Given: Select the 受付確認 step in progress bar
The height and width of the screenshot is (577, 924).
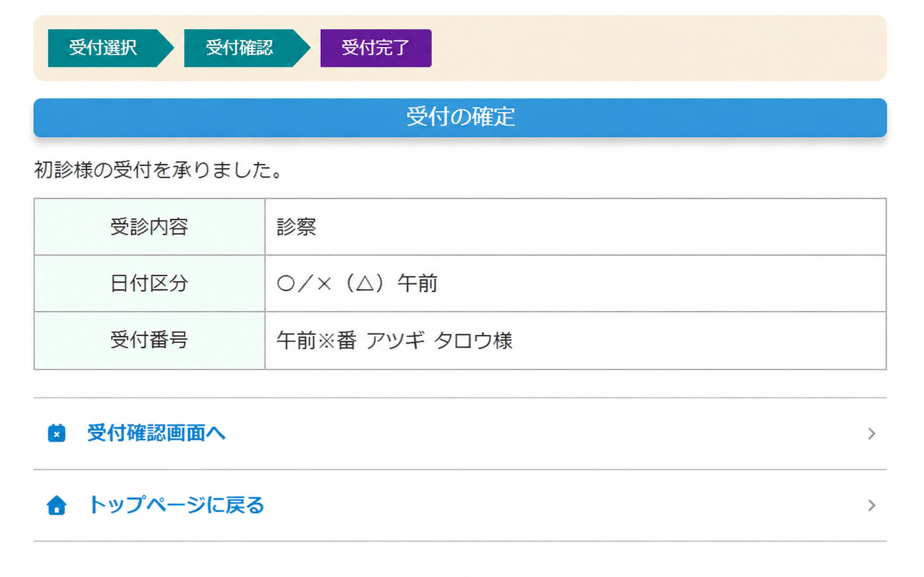Looking at the screenshot, I should (x=239, y=48).
